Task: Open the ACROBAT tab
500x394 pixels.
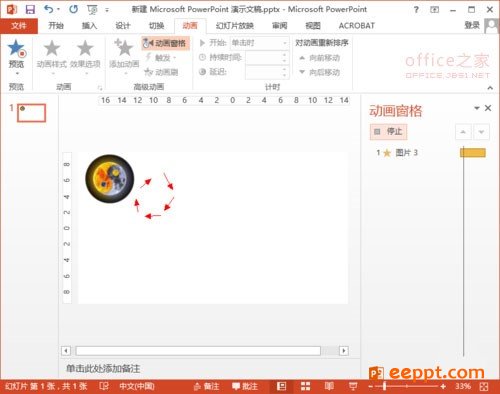Action: click(357, 26)
